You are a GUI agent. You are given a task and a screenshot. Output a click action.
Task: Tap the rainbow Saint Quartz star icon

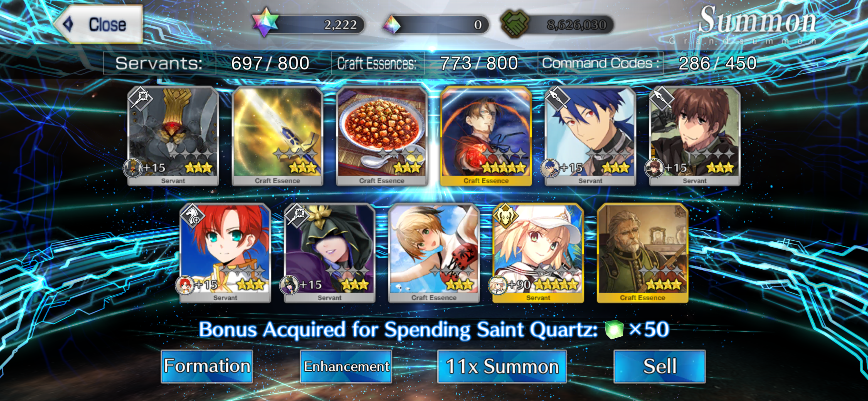265,23
